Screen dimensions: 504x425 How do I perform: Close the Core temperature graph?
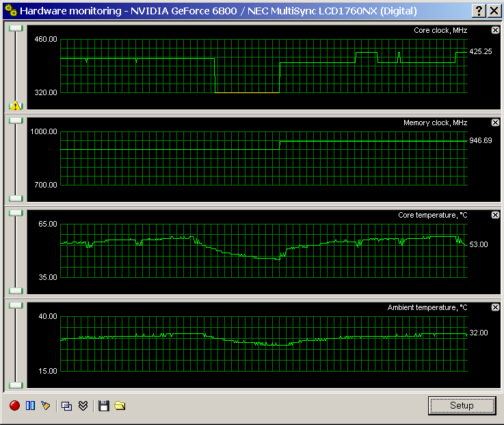(x=495, y=215)
